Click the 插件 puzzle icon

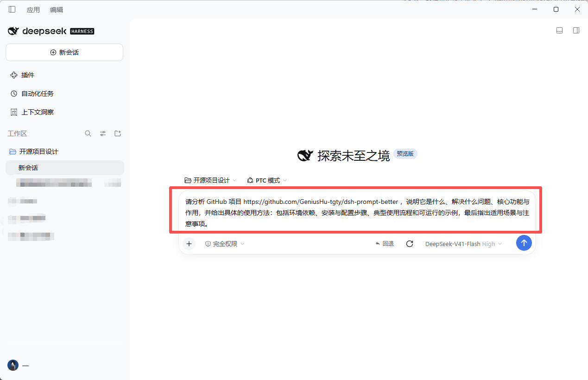(x=14, y=75)
